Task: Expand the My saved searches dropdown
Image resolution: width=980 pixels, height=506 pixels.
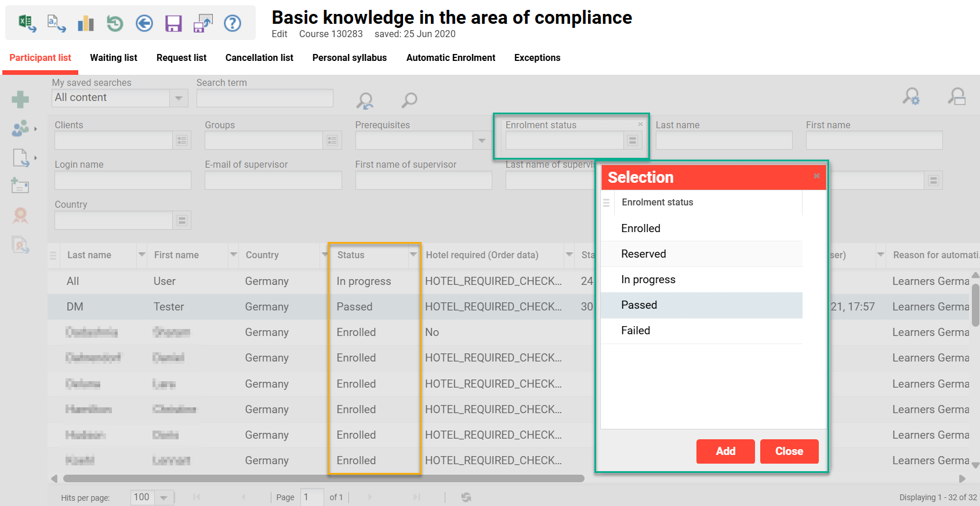Action: 179,98
